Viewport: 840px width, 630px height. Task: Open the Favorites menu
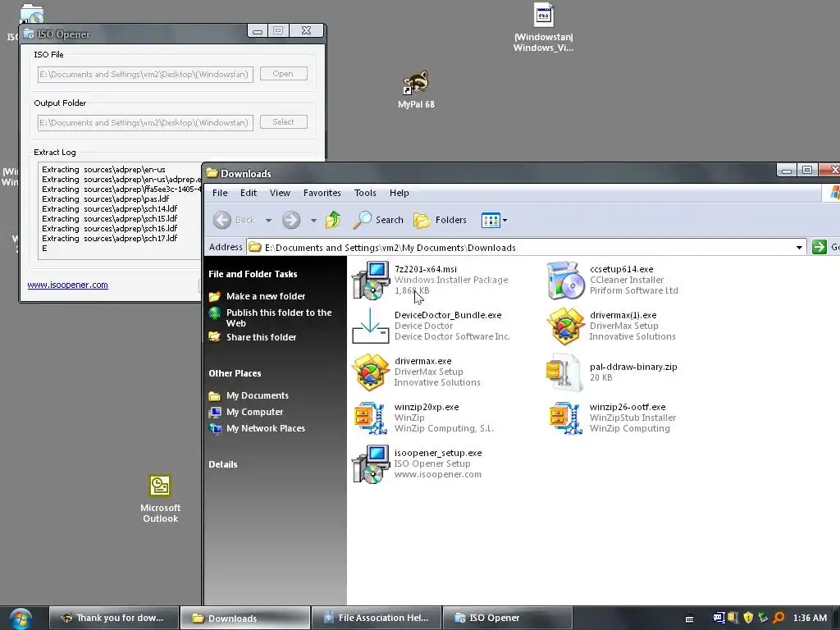(x=322, y=193)
